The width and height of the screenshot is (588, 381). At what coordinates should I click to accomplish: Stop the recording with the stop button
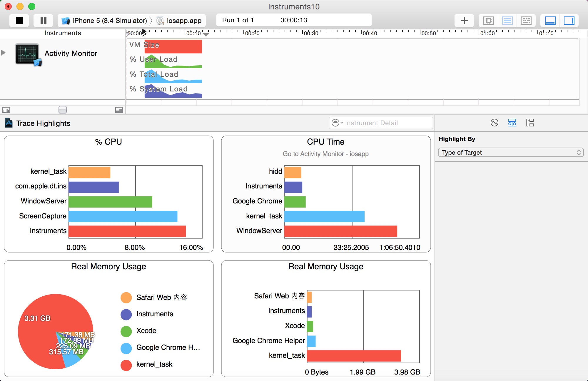tap(19, 21)
